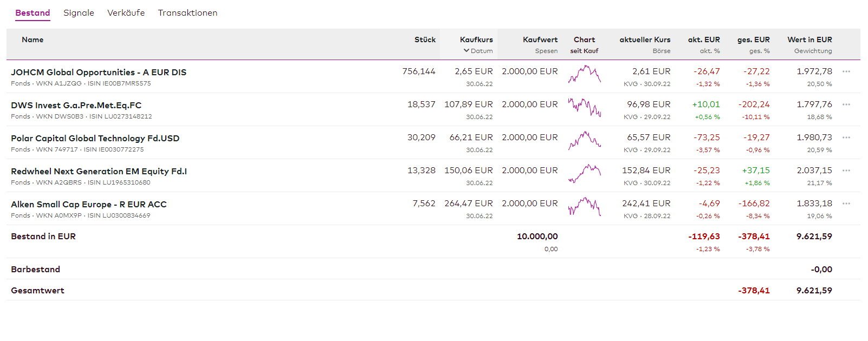Viewport: 868px width, 341px height.
Task: Click the Redwheel Next Generation sparkline
Action: coord(584,173)
